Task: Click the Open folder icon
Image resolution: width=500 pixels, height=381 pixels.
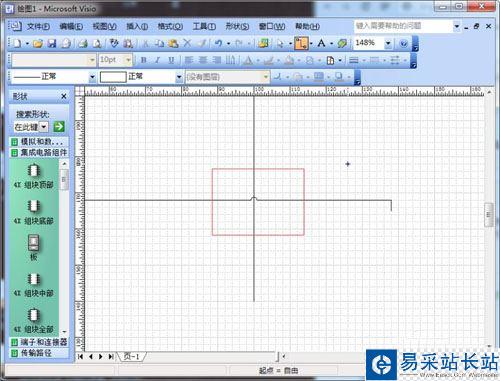Action: point(38,43)
